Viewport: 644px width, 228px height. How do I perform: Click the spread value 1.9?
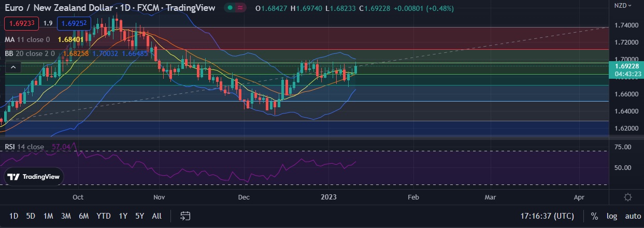coord(48,23)
